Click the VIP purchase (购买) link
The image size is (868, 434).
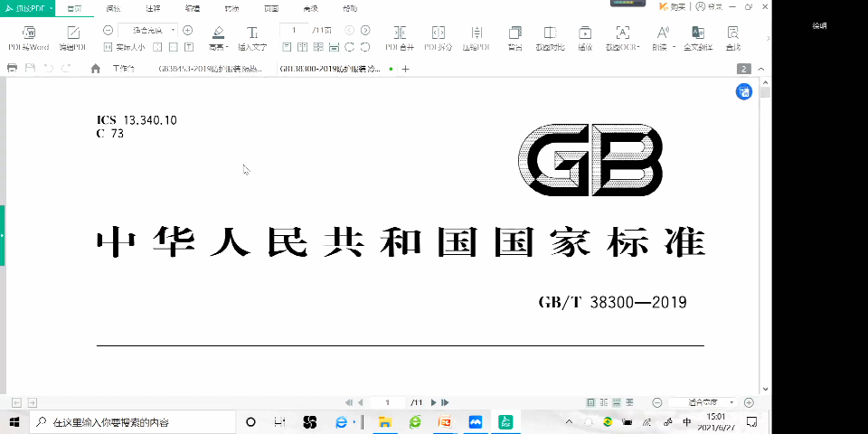[x=673, y=6]
